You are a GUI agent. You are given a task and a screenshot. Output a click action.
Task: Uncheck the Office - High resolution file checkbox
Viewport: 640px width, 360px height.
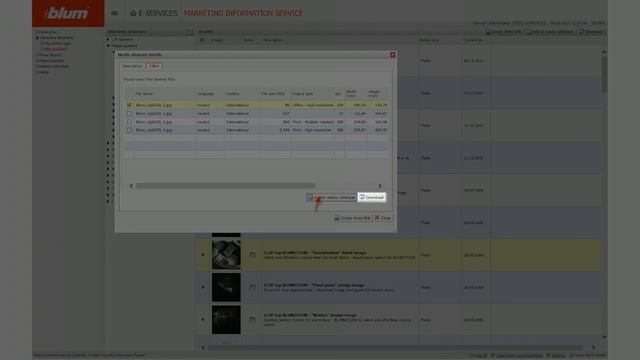[x=129, y=105]
